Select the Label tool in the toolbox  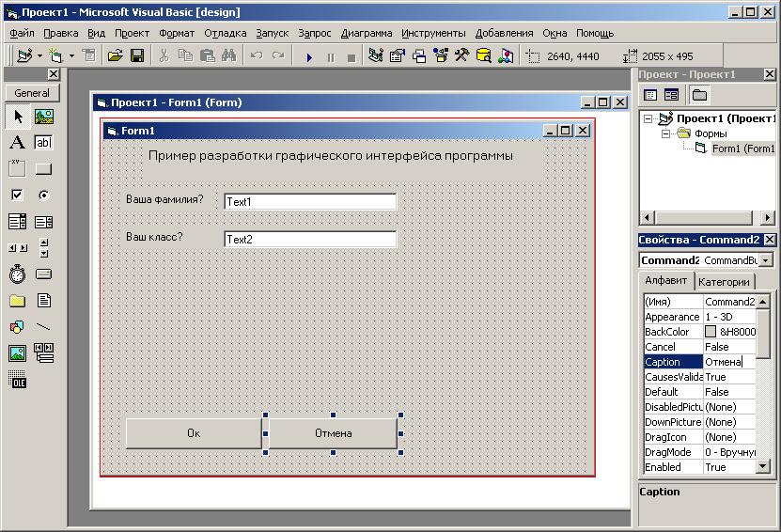(17, 143)
